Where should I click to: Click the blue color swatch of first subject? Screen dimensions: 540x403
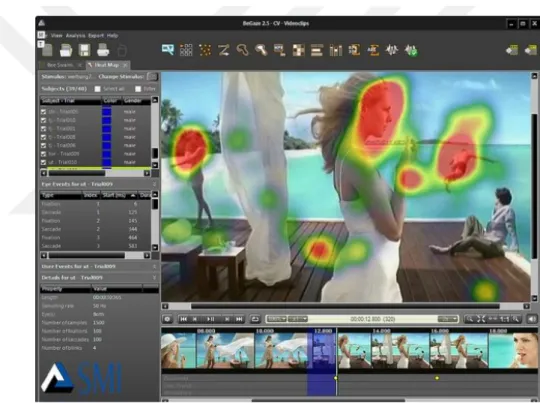coord(107,112)
